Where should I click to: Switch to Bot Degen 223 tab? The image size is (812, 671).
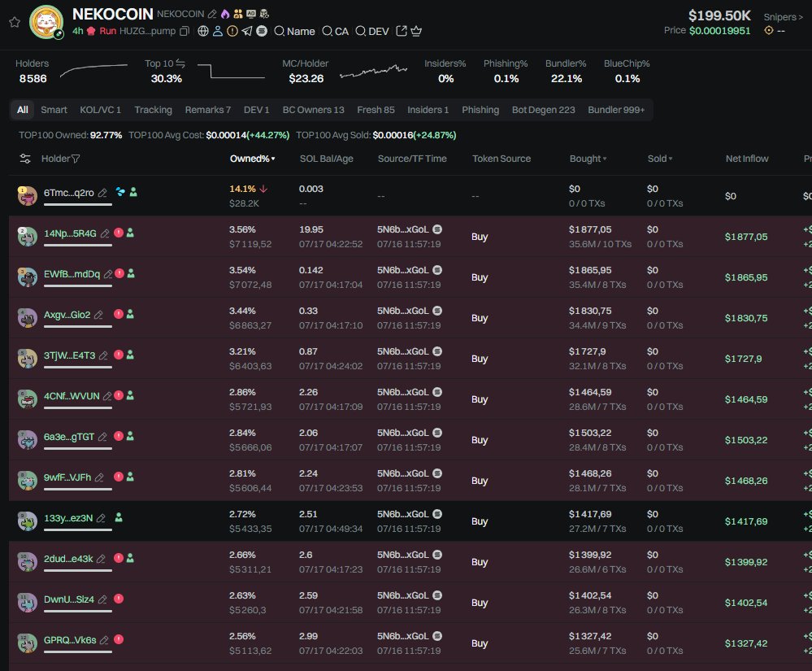click(x=543, y=110)
